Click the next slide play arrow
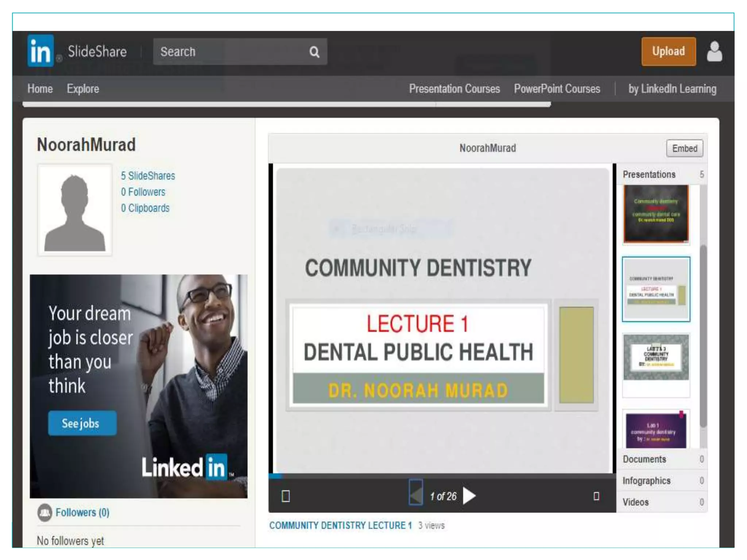The height and width of the screenshot is (560, 747). point(469,496)
